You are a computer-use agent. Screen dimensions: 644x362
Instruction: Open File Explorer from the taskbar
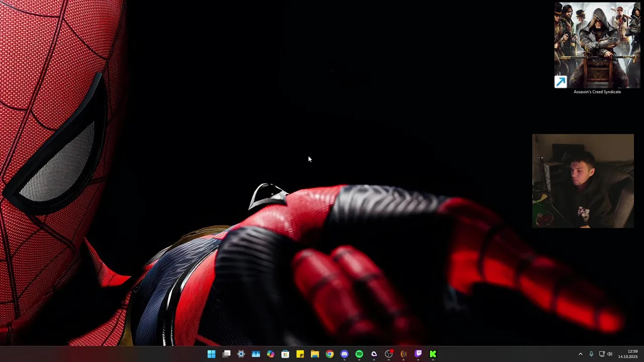(x=315, y=354)
